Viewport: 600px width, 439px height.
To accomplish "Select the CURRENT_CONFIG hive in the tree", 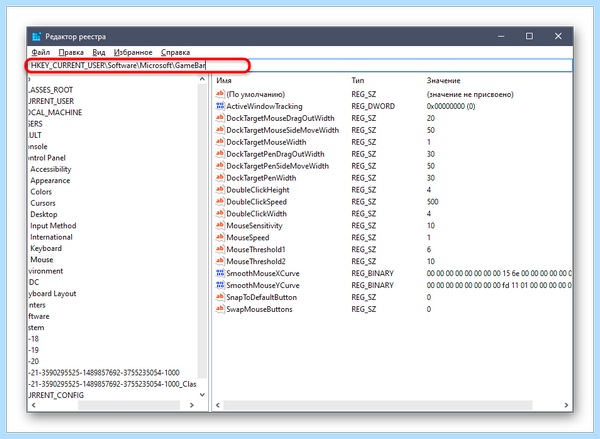I will tap(56, 395).
